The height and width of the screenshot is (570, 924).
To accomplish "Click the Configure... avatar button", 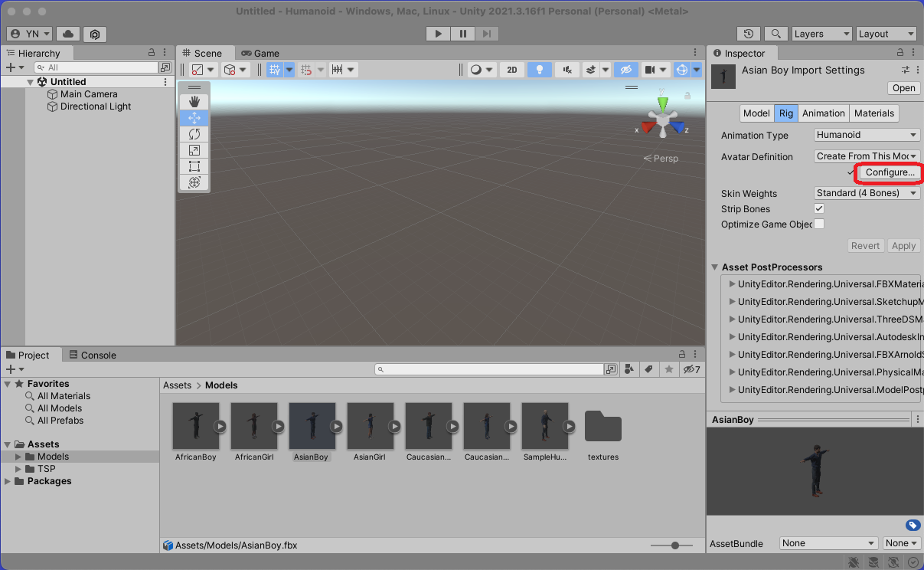I will click(889, 172).
